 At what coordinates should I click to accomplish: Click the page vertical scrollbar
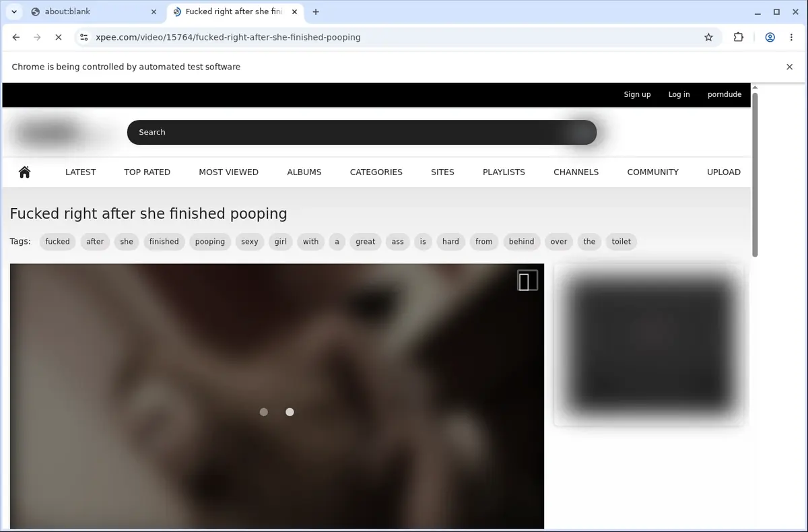(x=755, y=174)
